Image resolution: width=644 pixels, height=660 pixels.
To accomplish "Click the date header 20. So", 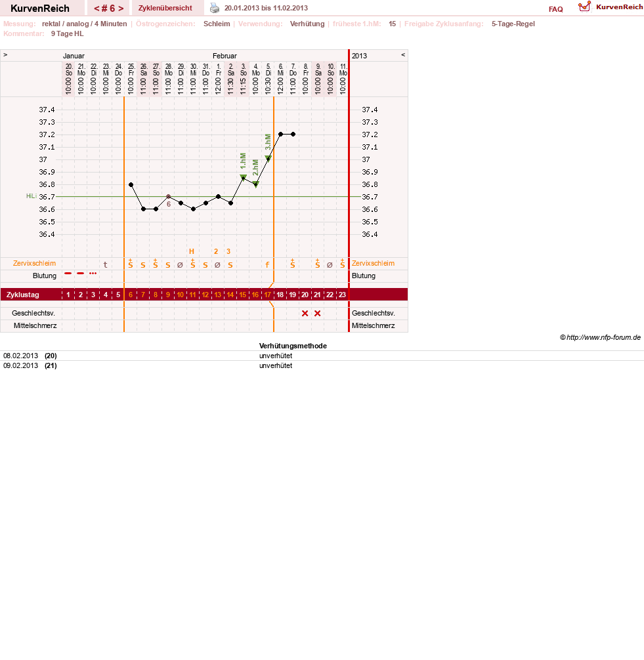I will click(69, 79).
